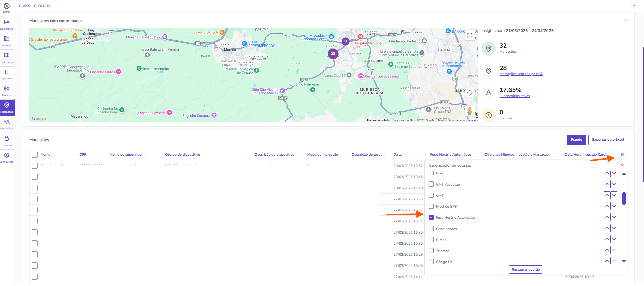Move GMT Validação column up

click(607, 184)
